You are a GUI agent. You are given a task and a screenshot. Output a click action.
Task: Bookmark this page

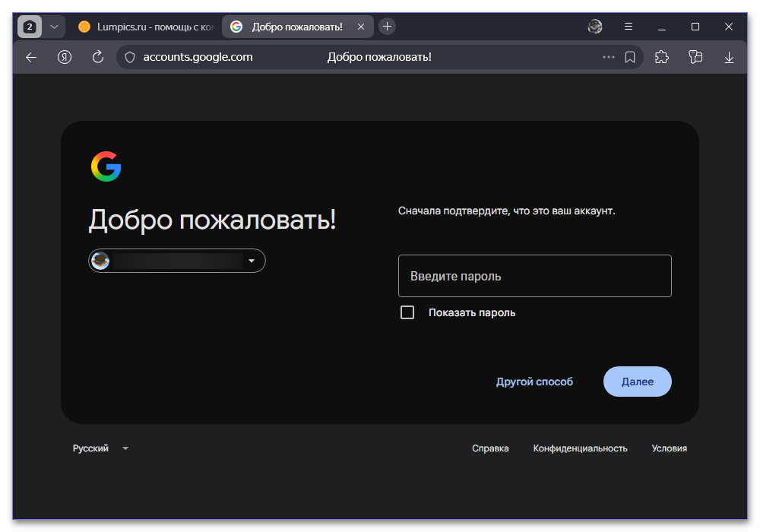pyautogui.click(x=629, y=57)
